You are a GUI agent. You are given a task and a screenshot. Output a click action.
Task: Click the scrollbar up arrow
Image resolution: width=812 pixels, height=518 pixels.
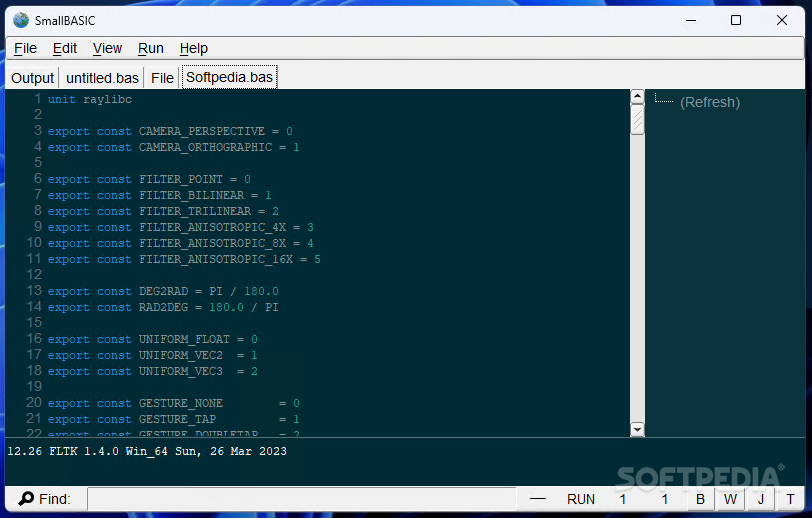[x=637, y=96]
